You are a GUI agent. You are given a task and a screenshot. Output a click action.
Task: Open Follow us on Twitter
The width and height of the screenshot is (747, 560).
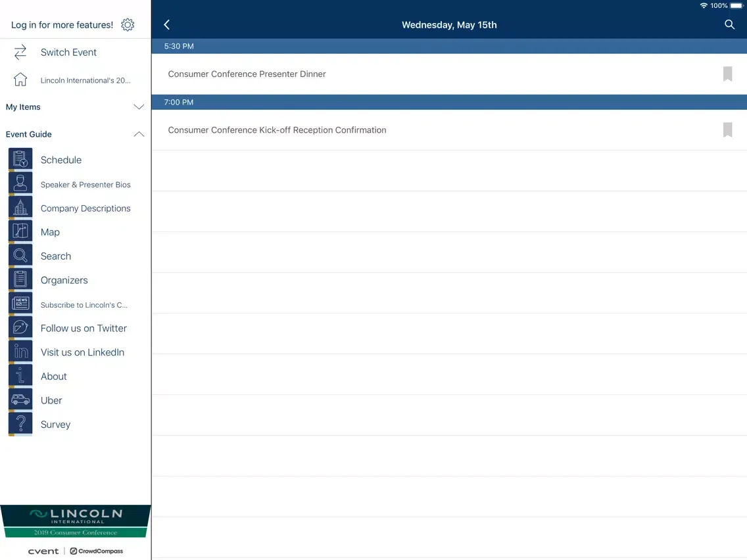(84, 329)
